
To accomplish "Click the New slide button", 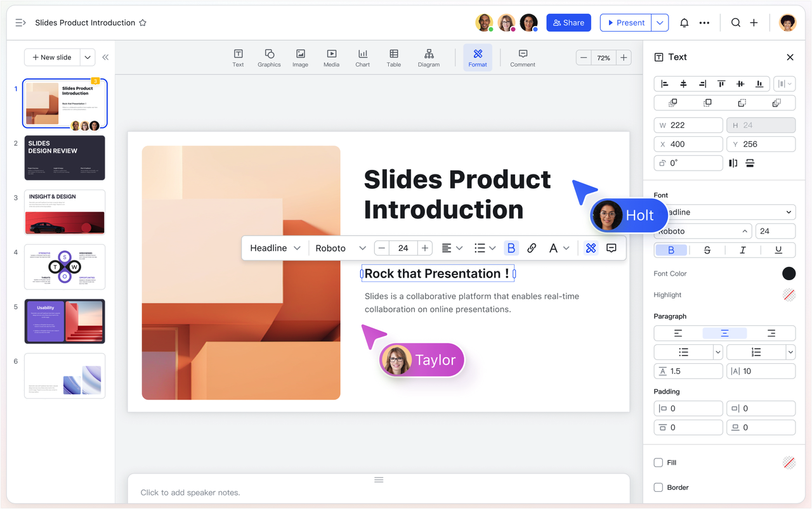I will (52, 57).
